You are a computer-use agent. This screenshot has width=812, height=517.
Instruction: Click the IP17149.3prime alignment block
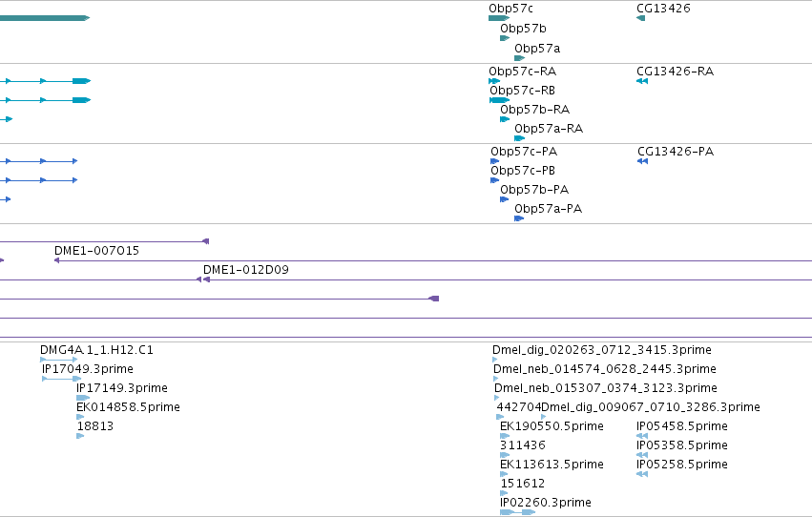(83, 398)
